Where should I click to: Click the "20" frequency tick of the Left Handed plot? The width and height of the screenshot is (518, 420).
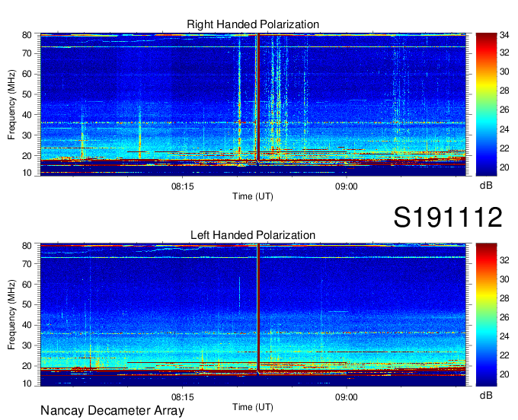coord(27,366)
